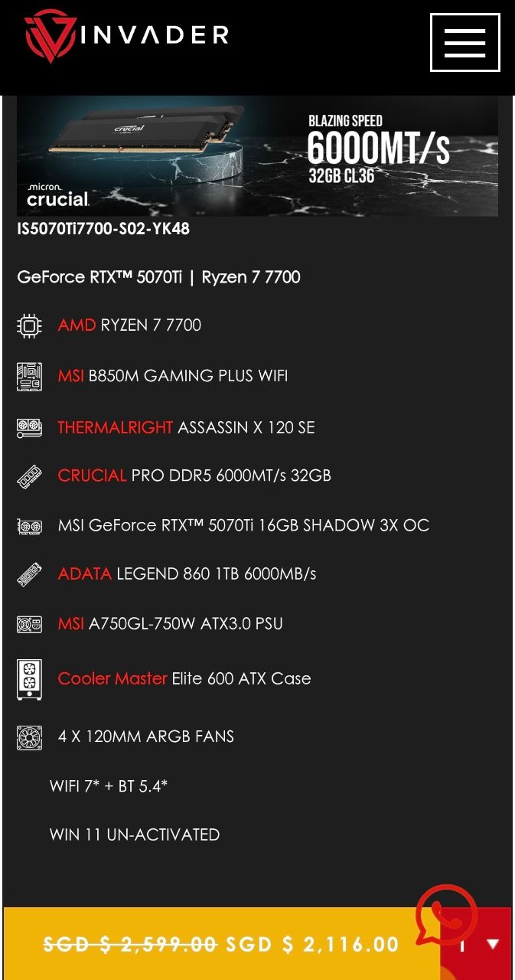Image resolution: width=515 pixels, height=980 pixels.
Task: Click the graphics card icon
Action: click(29, 526)
